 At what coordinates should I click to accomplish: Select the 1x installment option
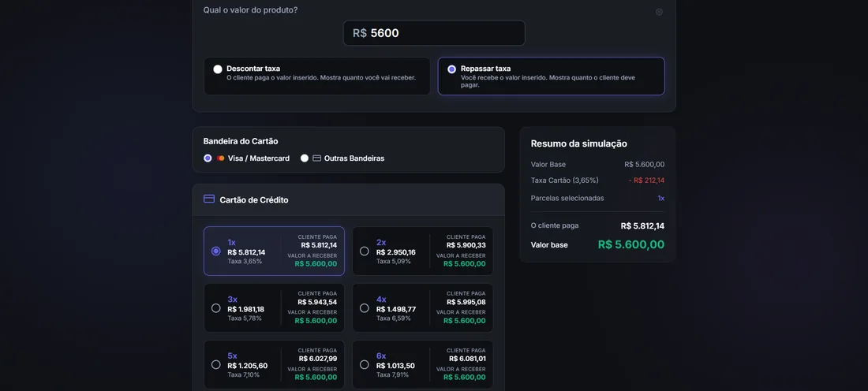click(x=274, y=251)
